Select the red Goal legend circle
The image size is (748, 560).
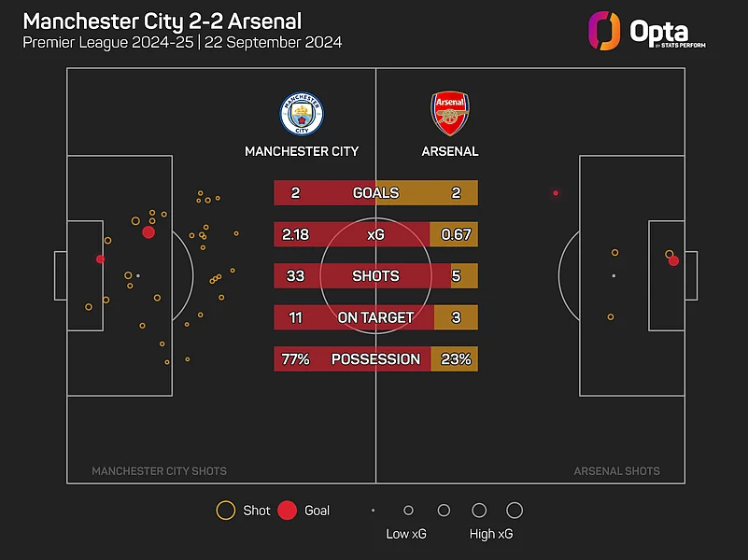(x=287, y=511)
